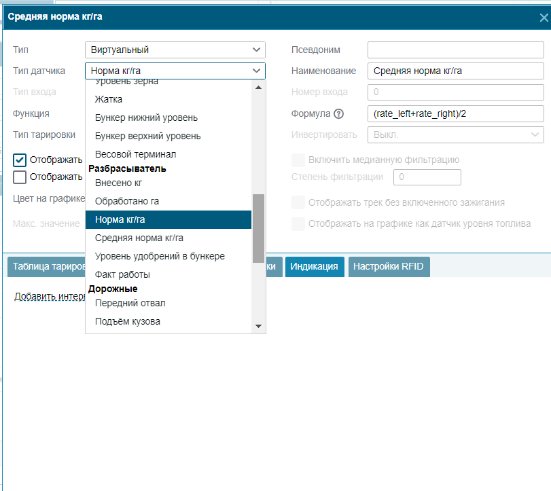Viewport: 551px width, 491px height.
Task: Toggle Включить медианную фильтрацию checkbox
Action: tap(298, 160)
